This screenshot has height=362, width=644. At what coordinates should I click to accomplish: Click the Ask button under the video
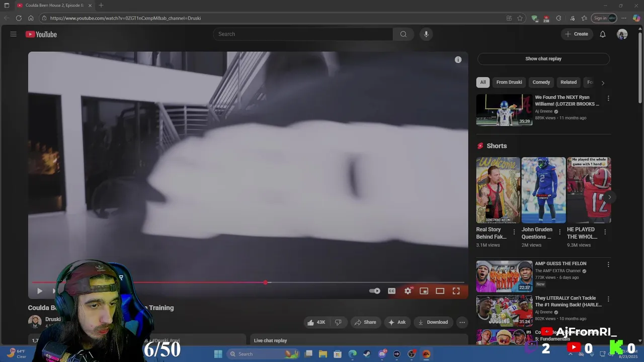pos(397,322)
